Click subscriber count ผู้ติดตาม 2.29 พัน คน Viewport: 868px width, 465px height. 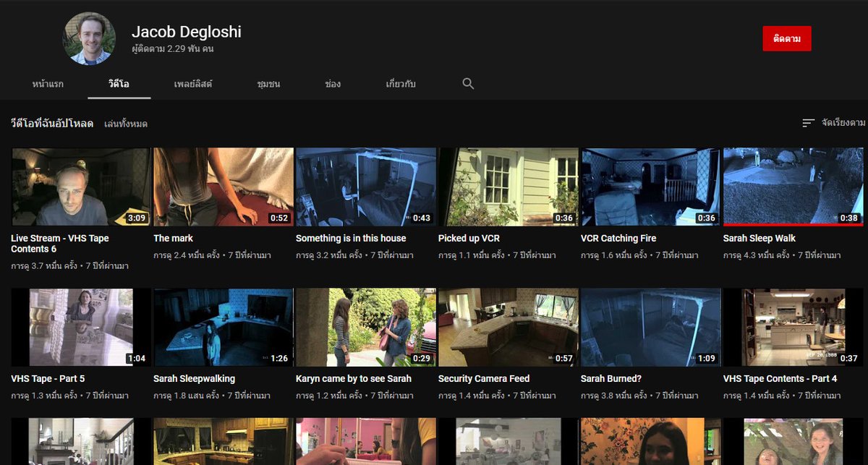172,49
